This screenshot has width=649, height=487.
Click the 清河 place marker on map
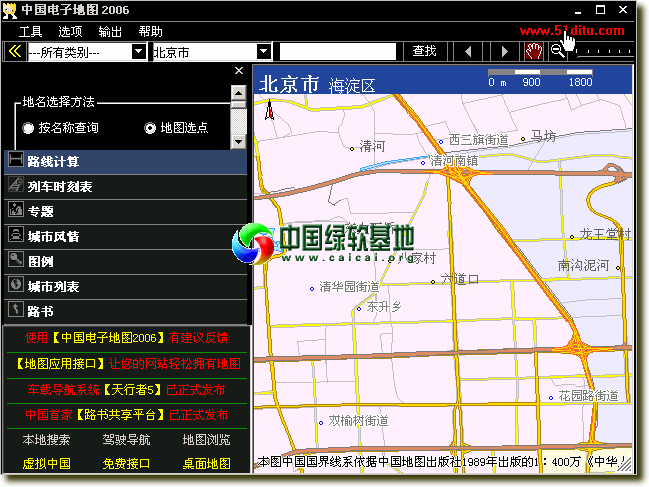[x=352, y=149]
